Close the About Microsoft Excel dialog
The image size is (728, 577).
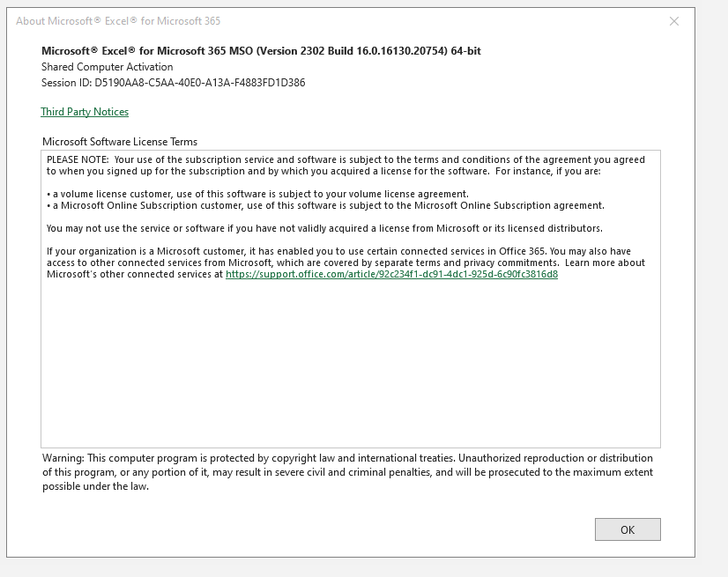pyautogui.click(x=673, y=21)
